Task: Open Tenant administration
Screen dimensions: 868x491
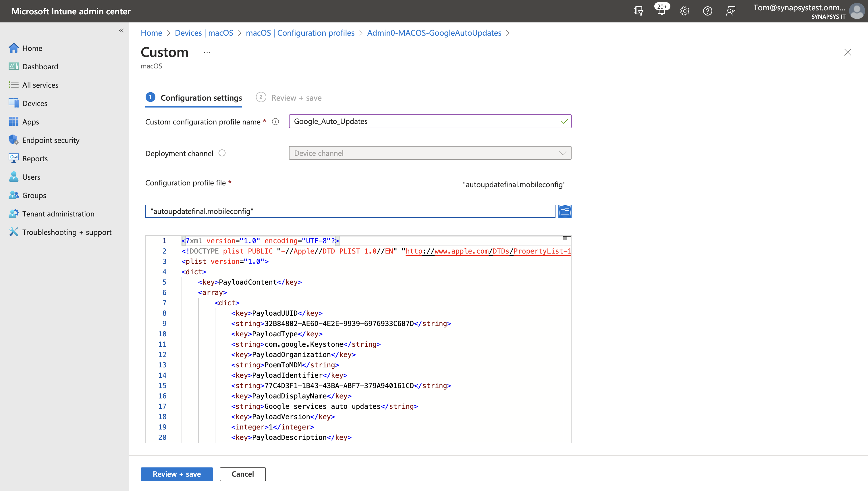Action: [58, 214]
